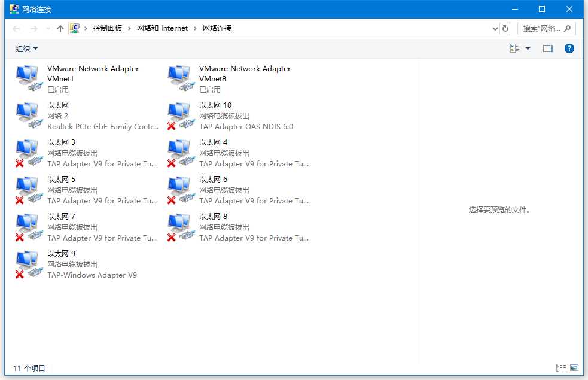Open the 组织 menu
This screenshot has width=588, height=380.
tap(27, 48)
